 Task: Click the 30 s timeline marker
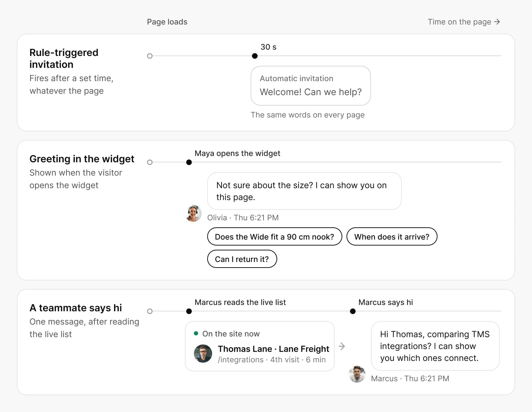[255, 56]
